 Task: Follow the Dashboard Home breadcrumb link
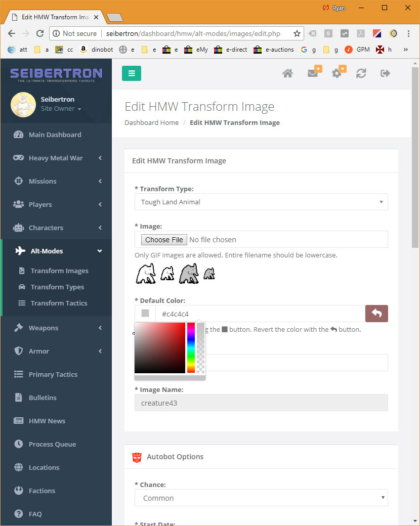pyautogui.click(x=151, y=122)
